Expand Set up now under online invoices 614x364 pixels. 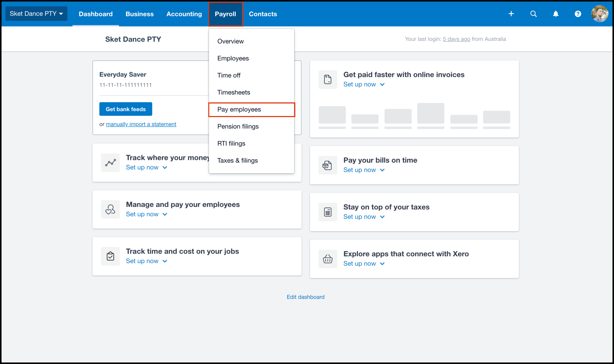(x=364, y=84)
